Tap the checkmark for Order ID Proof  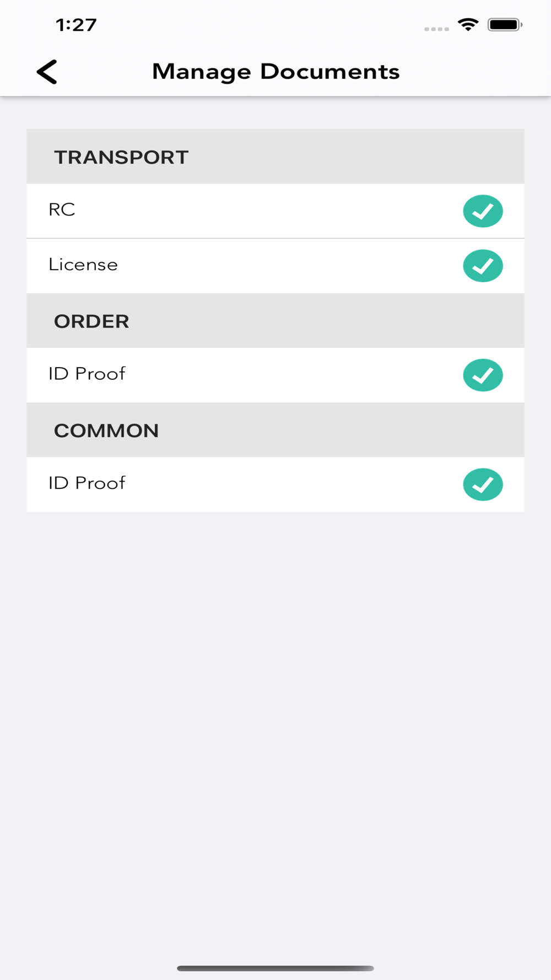pos(483,375)
